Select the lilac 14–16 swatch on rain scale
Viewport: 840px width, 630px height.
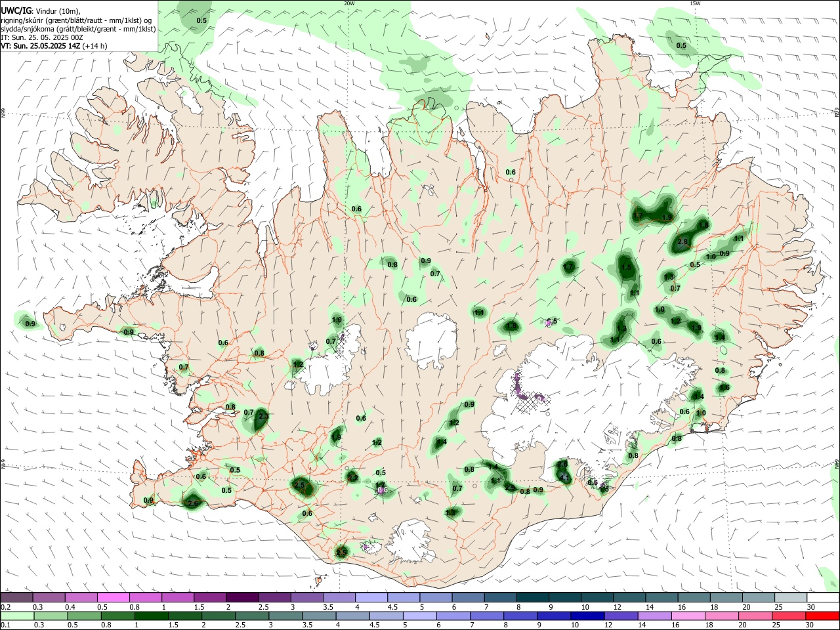654,616
